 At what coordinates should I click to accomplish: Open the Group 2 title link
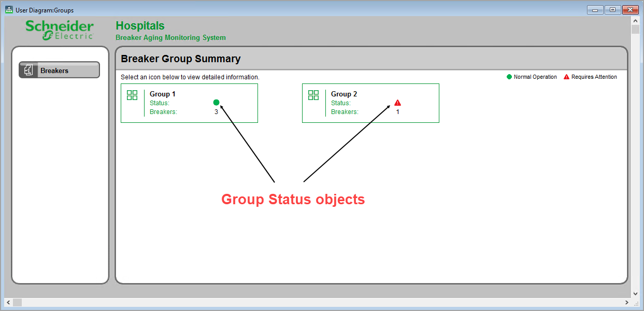[344, 94]
